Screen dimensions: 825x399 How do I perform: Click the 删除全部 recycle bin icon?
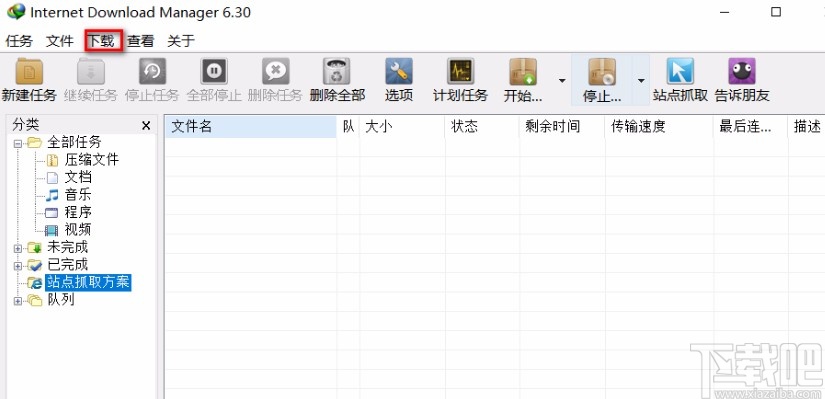(x=337, y=72)
